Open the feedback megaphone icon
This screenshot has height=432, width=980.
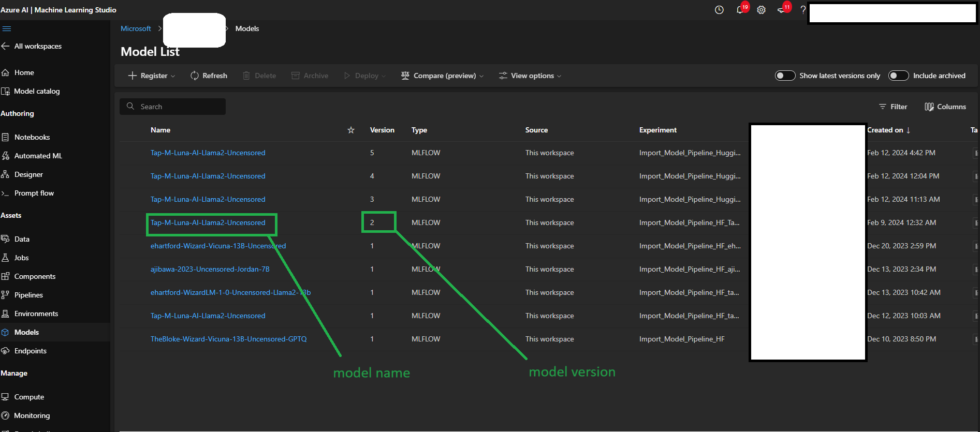[x=782, y=10]
